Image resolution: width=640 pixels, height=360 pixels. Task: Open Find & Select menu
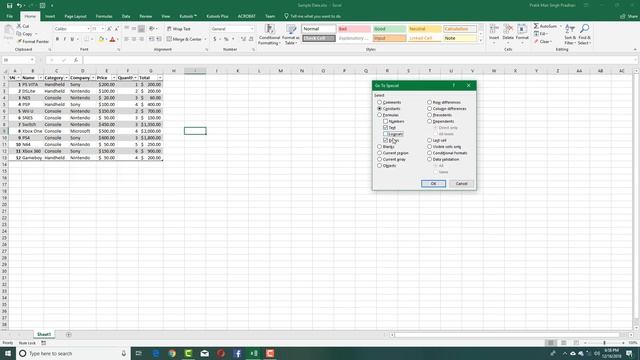[x=584, y=34]
